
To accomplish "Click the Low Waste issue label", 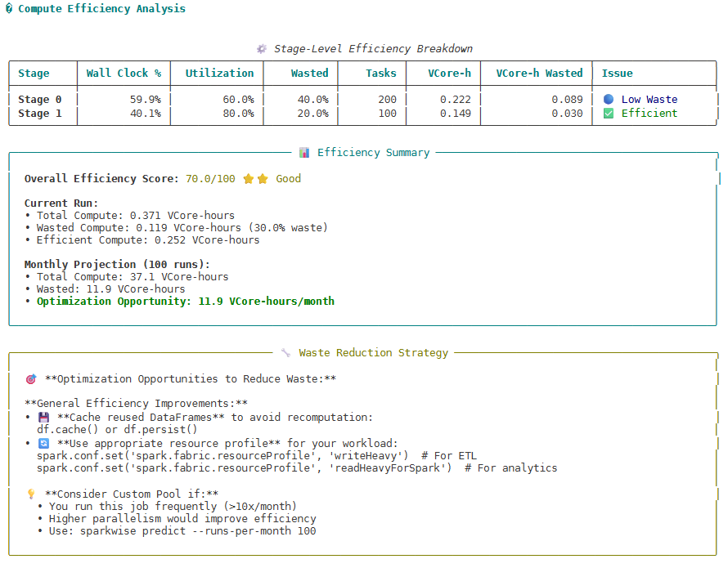I will pos(649,100).
